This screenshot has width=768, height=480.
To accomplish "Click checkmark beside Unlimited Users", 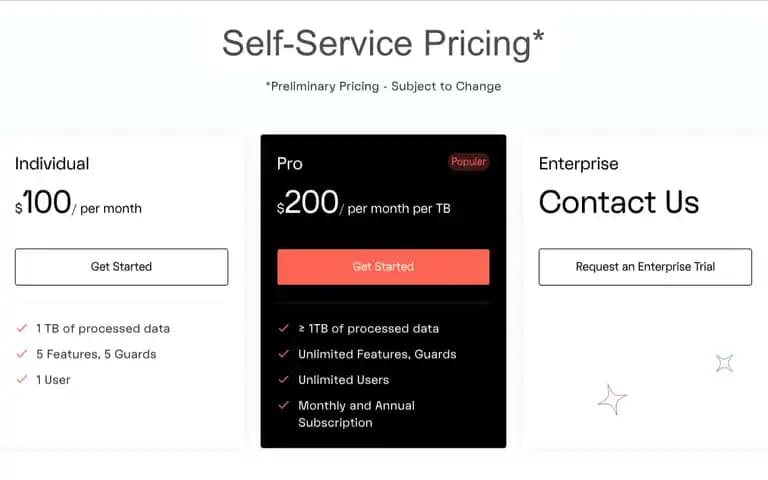I will pos(283,379).
